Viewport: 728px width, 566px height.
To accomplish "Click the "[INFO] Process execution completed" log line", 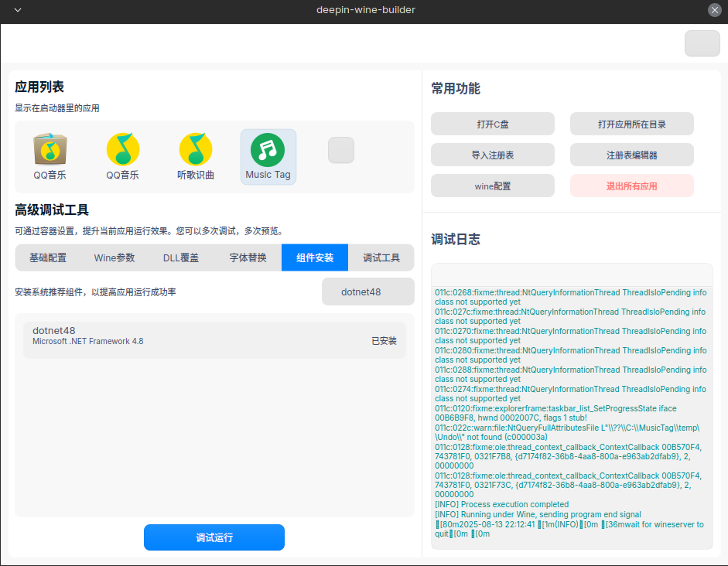I will [x=501, y=504].
